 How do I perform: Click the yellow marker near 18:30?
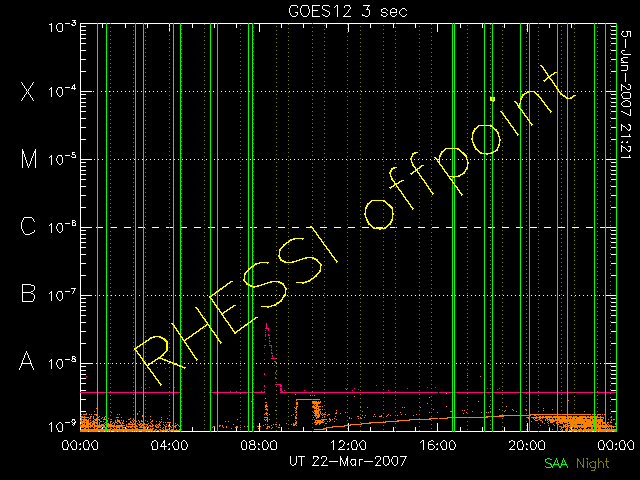coord(493,99)
